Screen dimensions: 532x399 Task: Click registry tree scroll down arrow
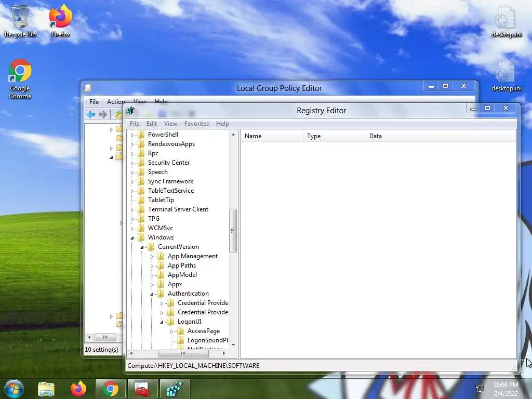(233, 345)
